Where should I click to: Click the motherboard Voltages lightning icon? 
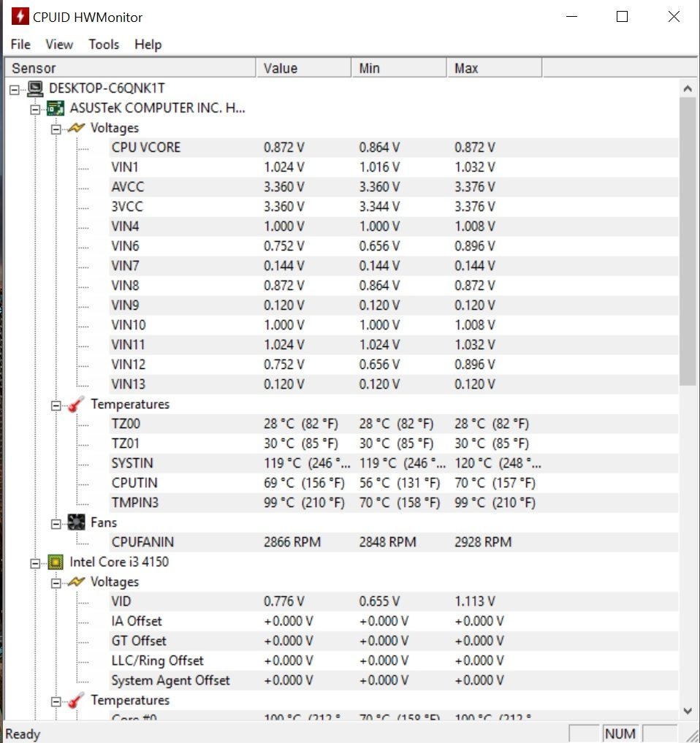point(76,128)
